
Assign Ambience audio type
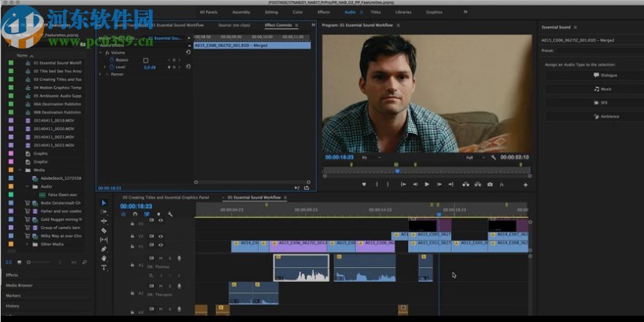click(x=605, y=116)
